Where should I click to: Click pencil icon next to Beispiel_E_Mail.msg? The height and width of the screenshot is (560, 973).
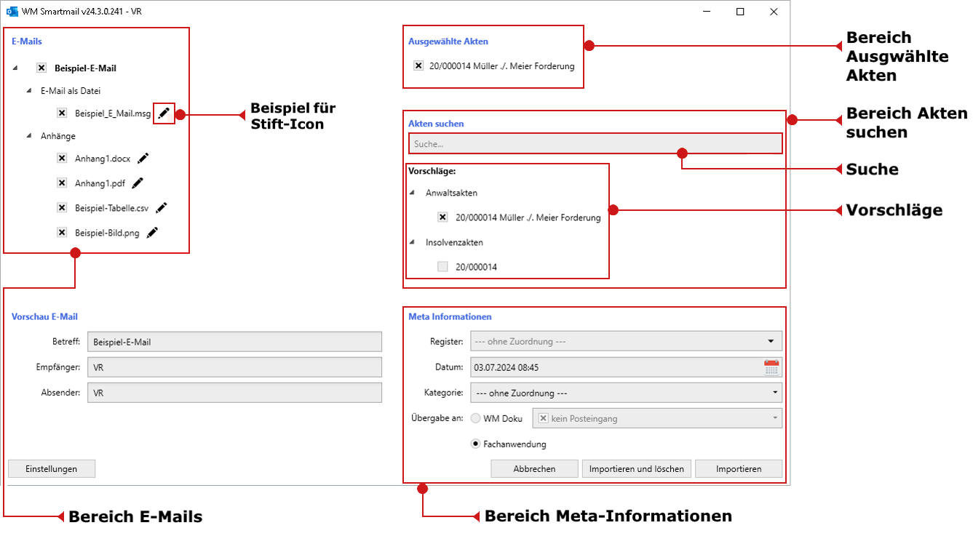tap(164, 113)
